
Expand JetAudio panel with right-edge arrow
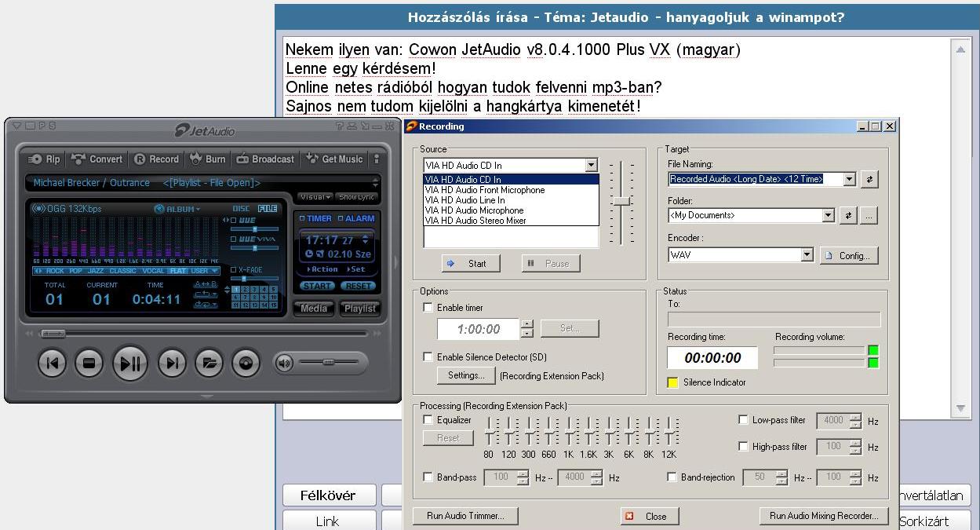395,262
